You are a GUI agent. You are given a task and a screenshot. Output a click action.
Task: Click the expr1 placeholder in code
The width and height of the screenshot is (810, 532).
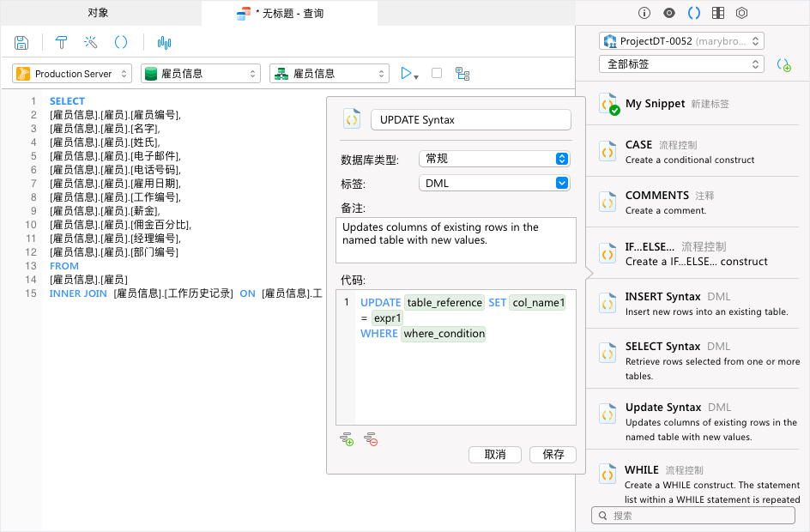(x=387, y=318)
